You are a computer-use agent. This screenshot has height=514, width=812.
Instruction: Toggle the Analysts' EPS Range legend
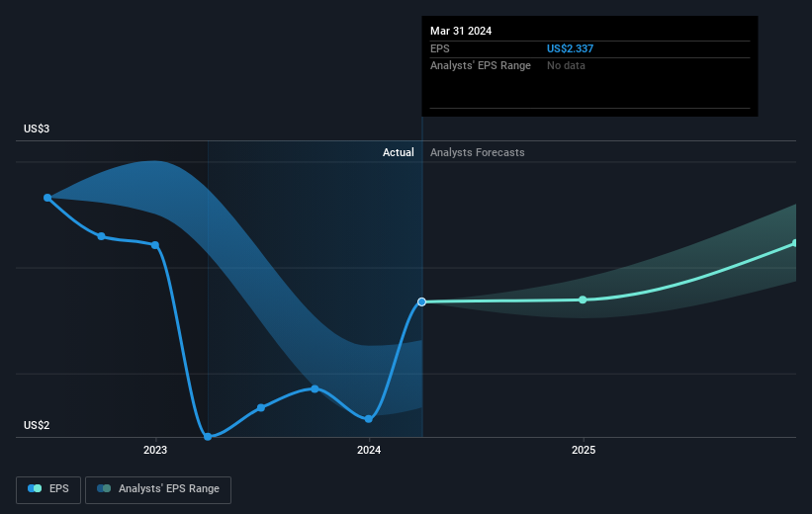coord(158,489)
